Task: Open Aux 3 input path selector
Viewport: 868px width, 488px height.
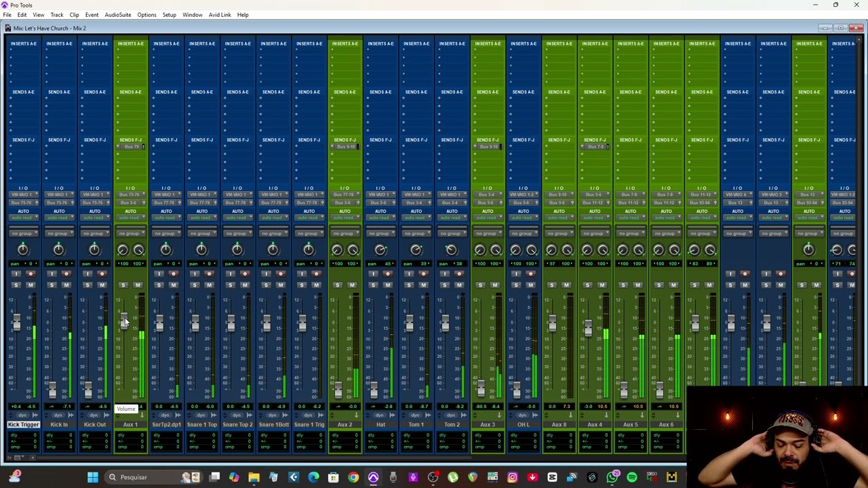Action: pos(488,195)
